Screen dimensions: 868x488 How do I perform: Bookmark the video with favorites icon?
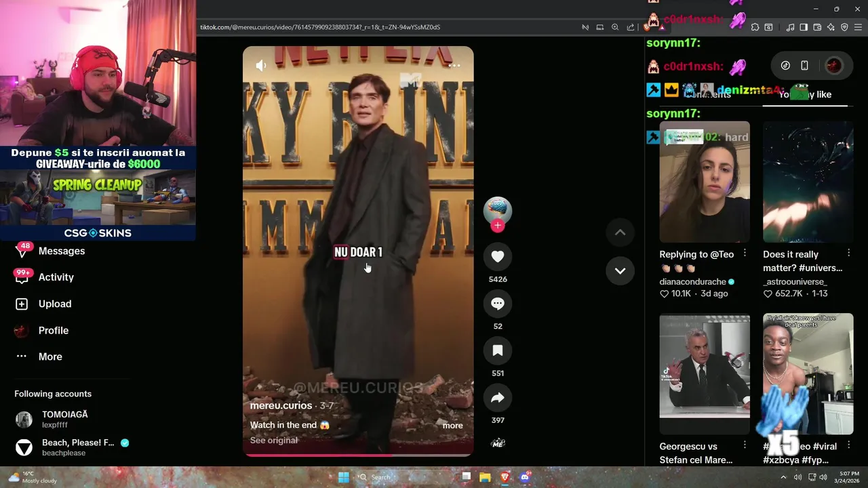(497, 350)
